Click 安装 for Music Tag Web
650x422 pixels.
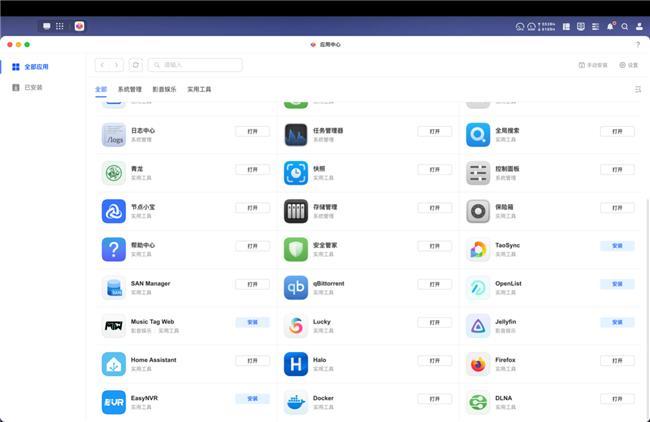click(252, 322)
